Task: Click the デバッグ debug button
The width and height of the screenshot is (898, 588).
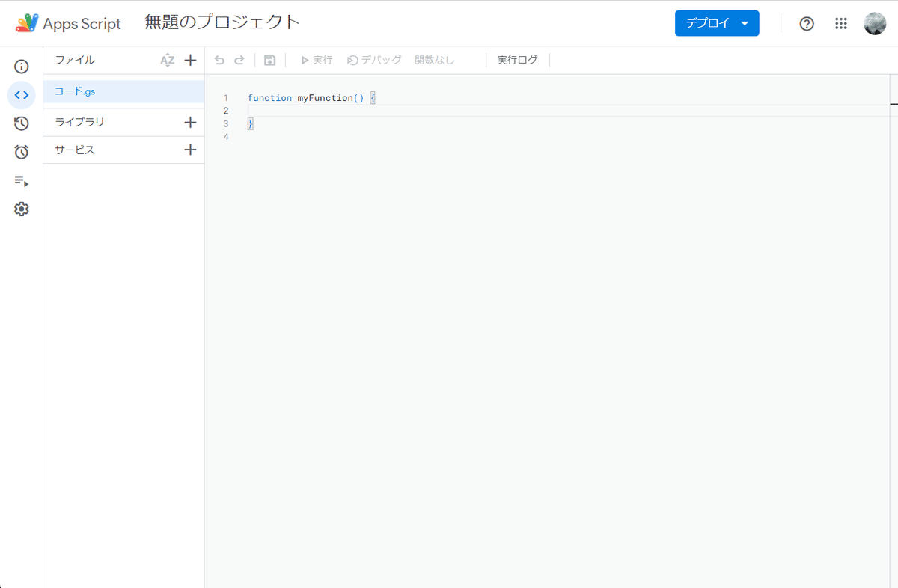Action: pos(374,60)
